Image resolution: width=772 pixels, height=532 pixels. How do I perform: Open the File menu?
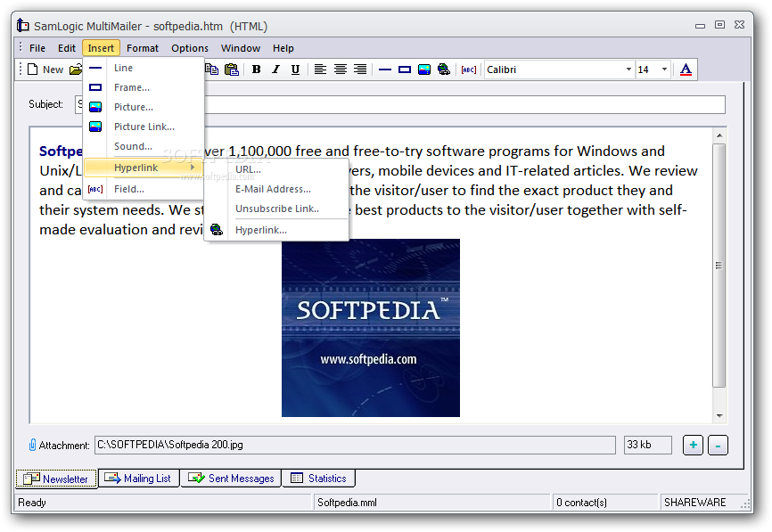pyautogui.click(x=37, y=48)
